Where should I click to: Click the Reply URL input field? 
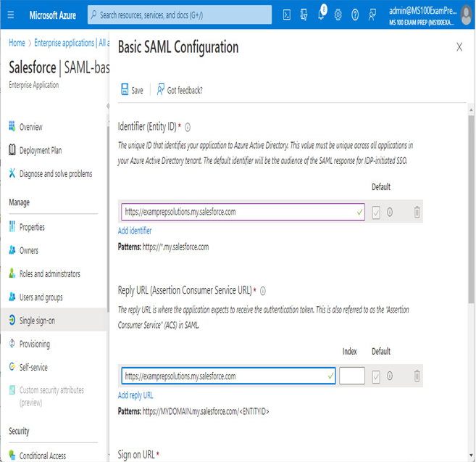228,376
